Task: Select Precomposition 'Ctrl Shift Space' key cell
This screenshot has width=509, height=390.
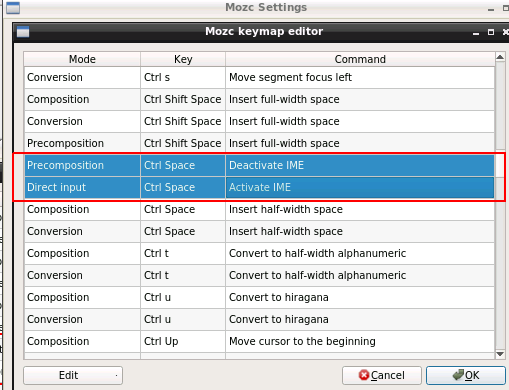Action: (183, 143)
